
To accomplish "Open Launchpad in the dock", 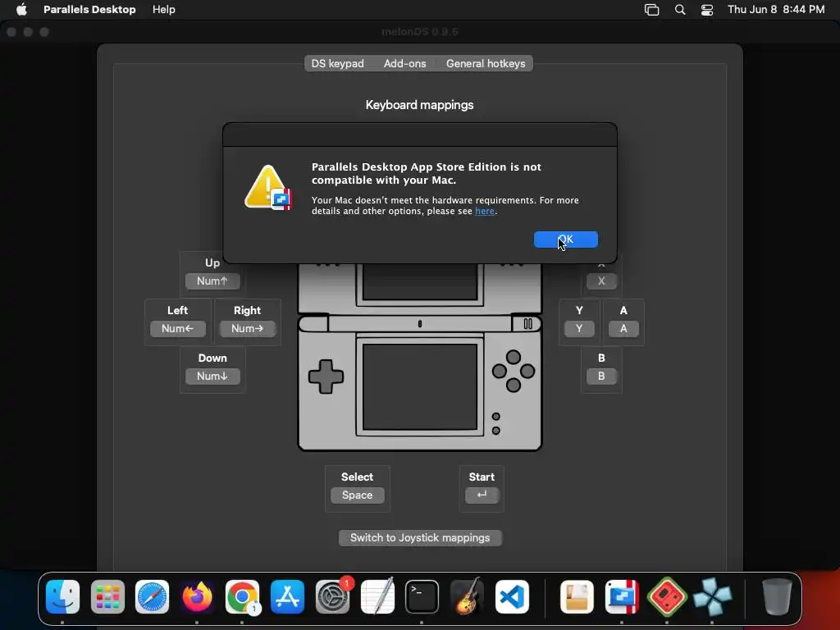I will tap(107, 597).
